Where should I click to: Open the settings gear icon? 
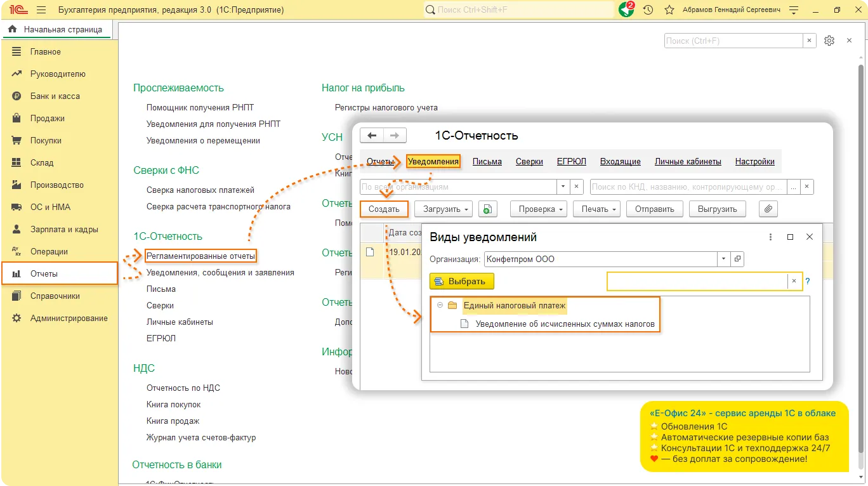click(829, 41)
